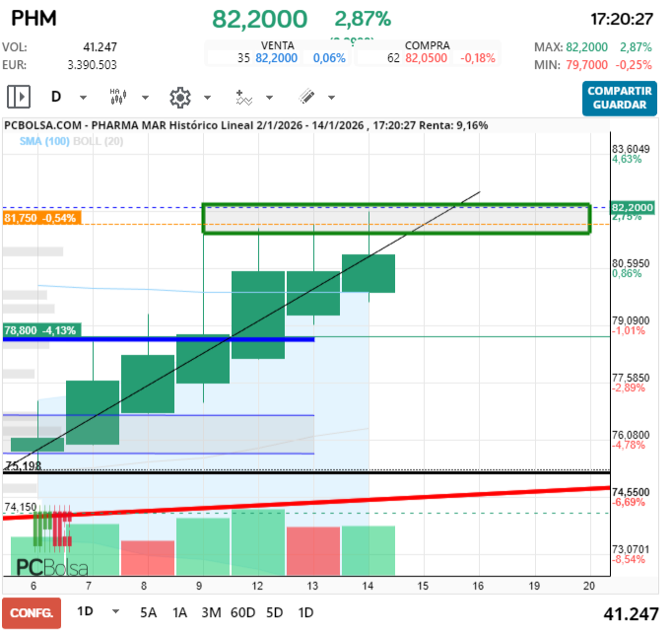Open the drawing tools dropdown arrow
This screenshot has width=672, height=634.
tap(331, 98)
